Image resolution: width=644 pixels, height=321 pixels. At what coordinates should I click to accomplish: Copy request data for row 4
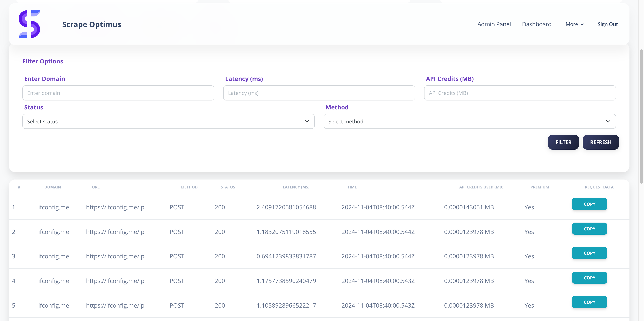(x=589, y=278)
